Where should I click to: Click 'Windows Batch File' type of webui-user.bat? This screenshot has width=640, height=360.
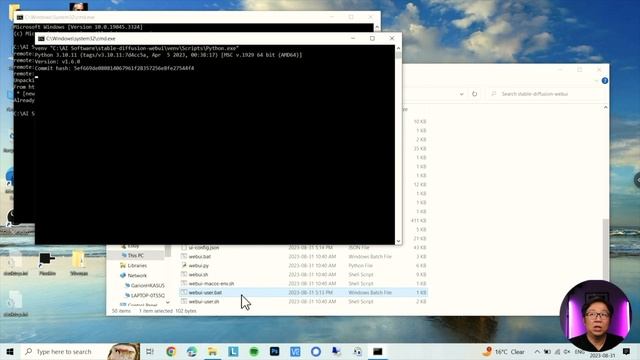tap(370, 293)
